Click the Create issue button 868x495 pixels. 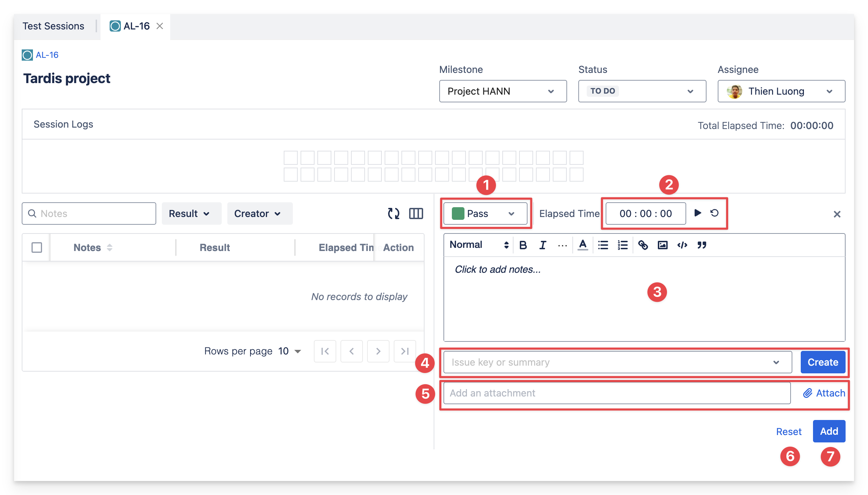[822, 362]
